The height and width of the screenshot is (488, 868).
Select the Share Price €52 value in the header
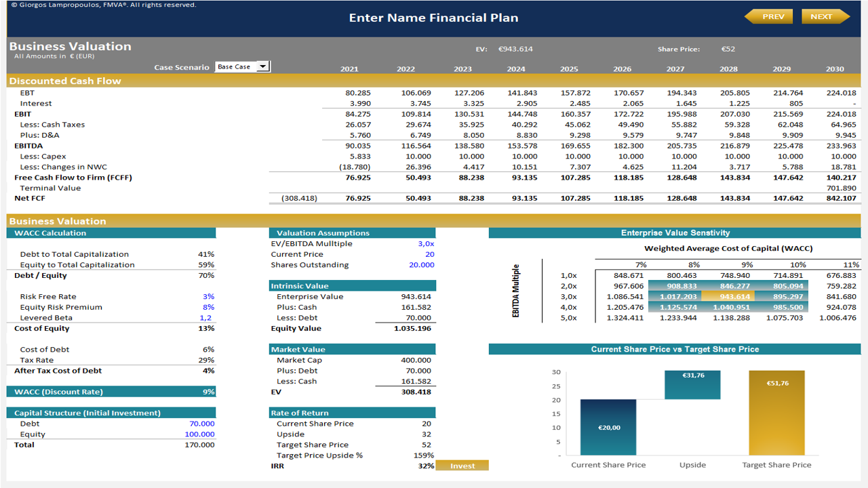point(728,48)
